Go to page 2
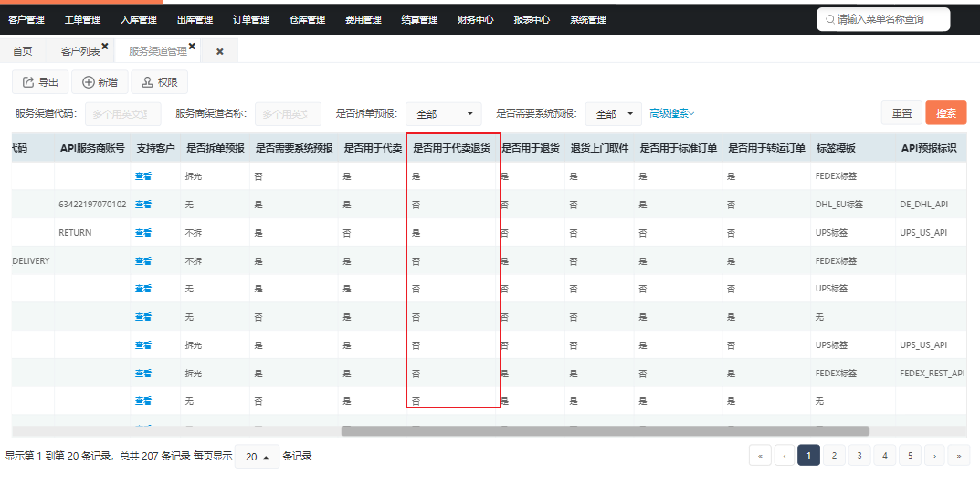 pos(834,456)
